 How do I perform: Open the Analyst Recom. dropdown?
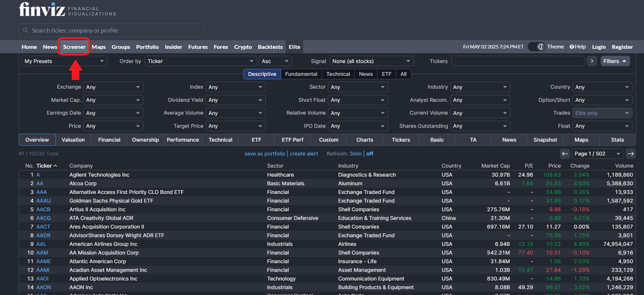(x=480, y=100)
